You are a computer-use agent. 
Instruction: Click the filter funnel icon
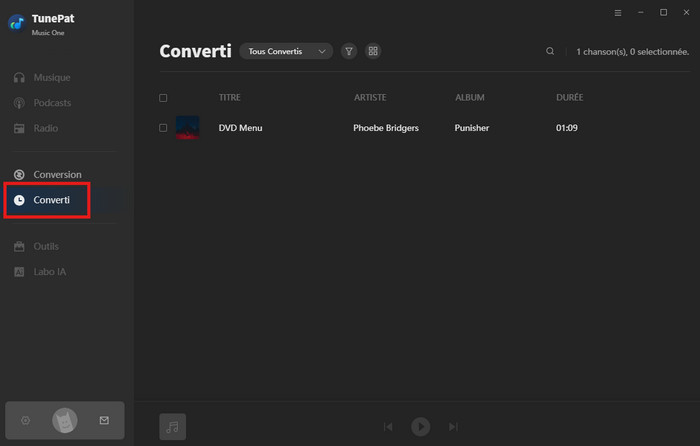pyautogui.click(x=349, y=51)
